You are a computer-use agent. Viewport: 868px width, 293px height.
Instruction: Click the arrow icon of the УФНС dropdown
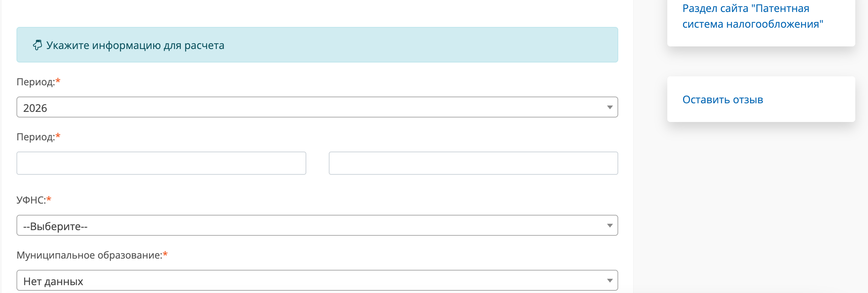[610, 226]
